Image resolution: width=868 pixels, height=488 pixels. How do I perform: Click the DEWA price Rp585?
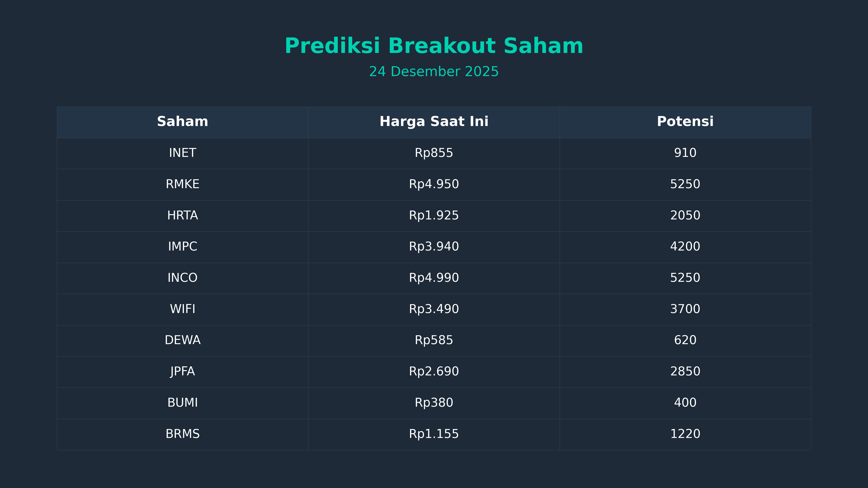434,340
